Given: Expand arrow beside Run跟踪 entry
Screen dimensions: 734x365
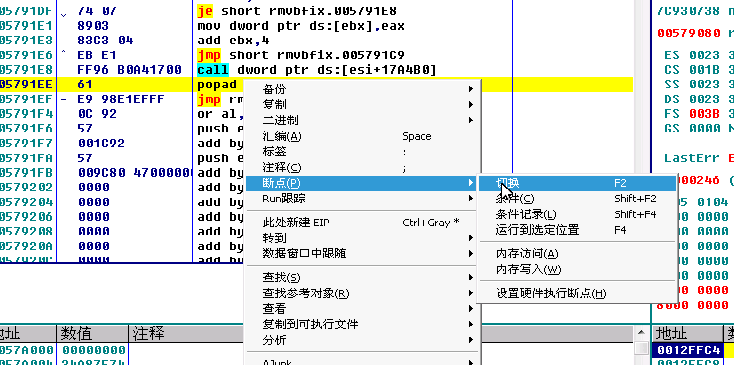Looking at the screenshot, I should point(470,198).
